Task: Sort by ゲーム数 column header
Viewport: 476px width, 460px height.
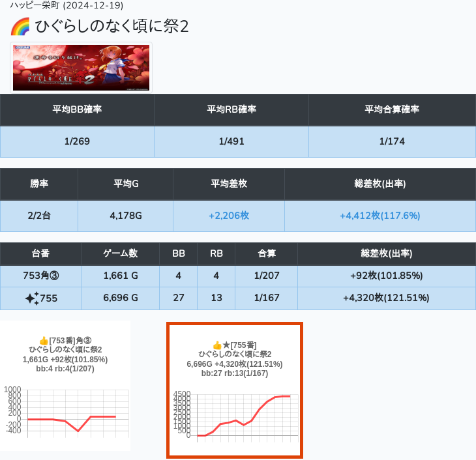Action: (x=120, y=253)
